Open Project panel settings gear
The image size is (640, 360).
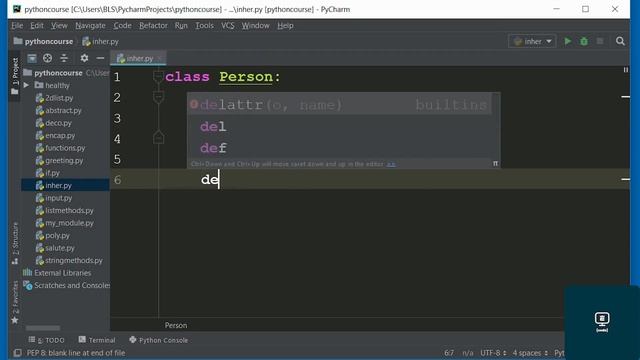84,58
